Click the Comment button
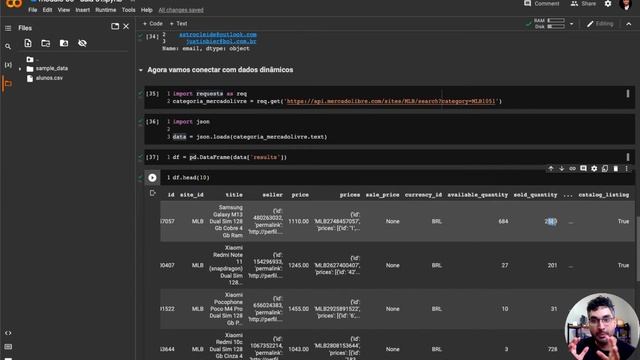The width and height of the screenshot is (640, 360). [542, 4]
